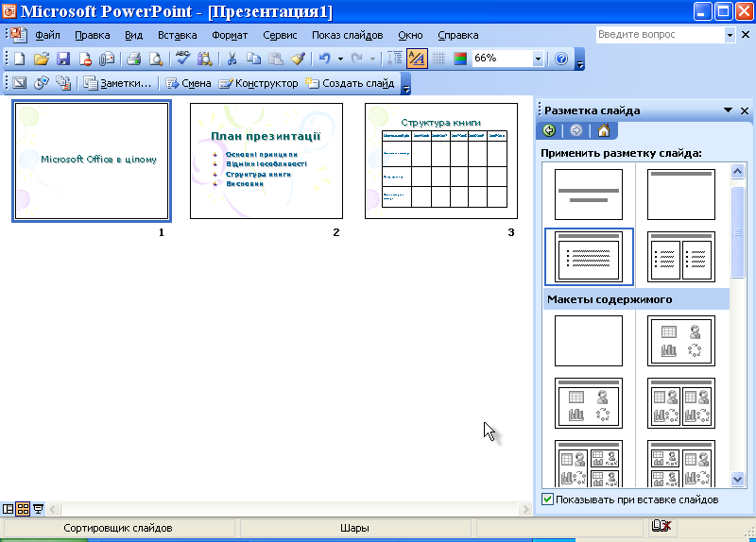Viewport: 756px width, 542px height.
Task: Toggle Show Formatting button
Action: click(x=417, y=59)
